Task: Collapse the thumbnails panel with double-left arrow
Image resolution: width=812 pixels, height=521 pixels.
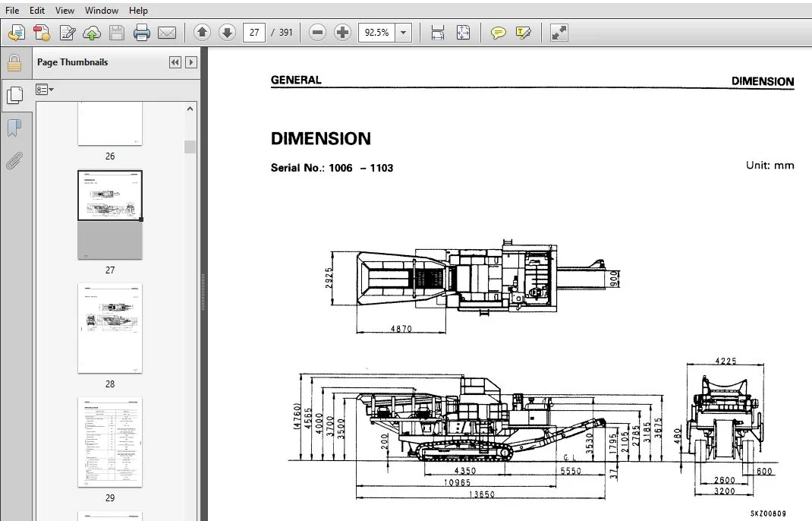Action: [x=175, y=62]
